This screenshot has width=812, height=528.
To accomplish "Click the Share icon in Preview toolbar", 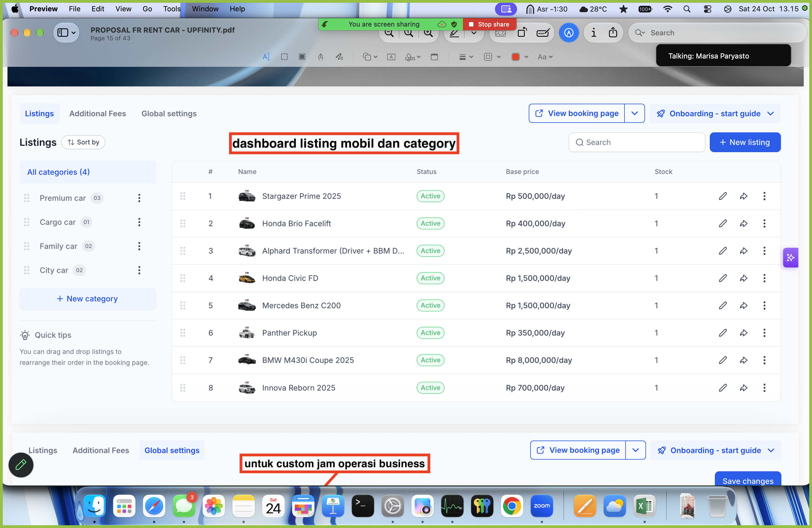I will [x=613, y=33].
